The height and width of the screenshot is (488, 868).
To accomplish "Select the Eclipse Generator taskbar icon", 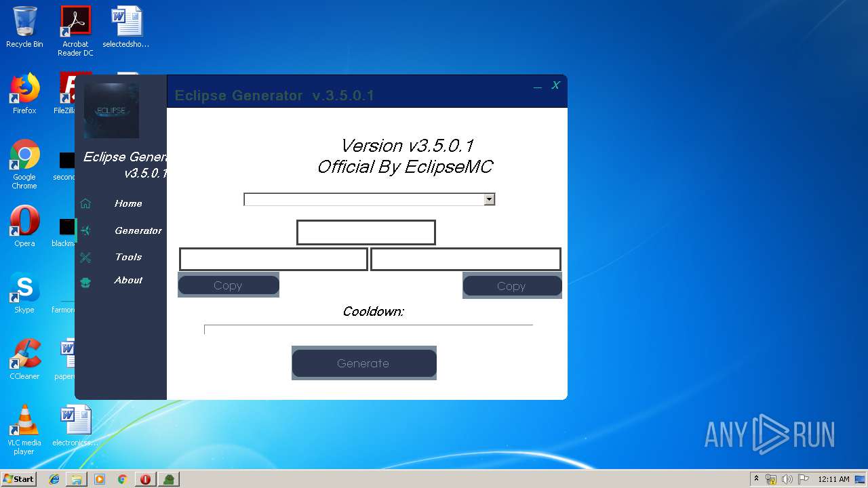I will [x=168, y=479].
